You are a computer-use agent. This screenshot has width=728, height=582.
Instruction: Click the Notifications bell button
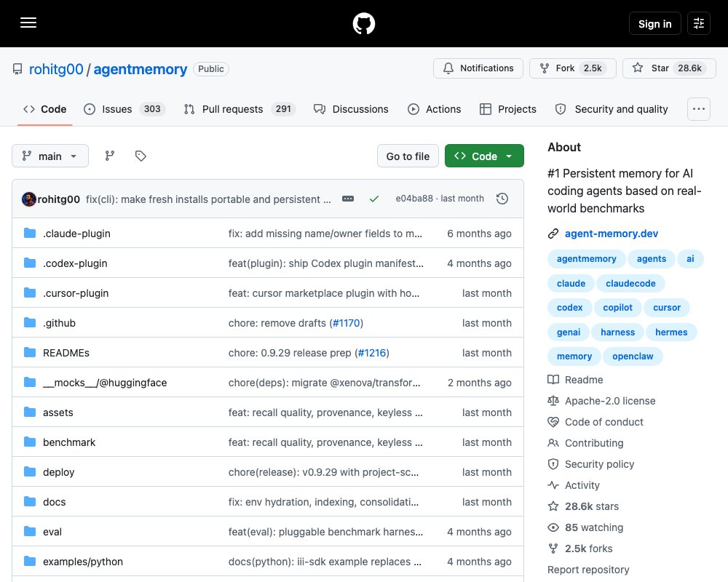click(478, 68)
